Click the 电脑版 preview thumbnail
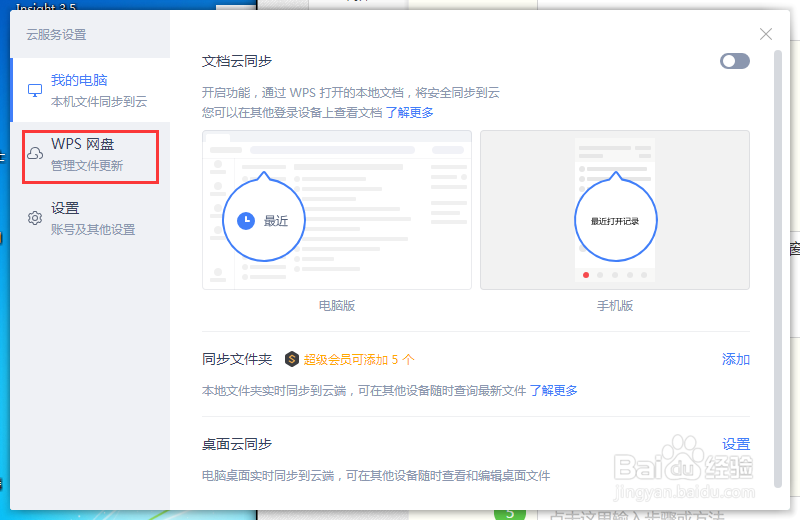The image size is (800, 520). click(x=337, y=210)
